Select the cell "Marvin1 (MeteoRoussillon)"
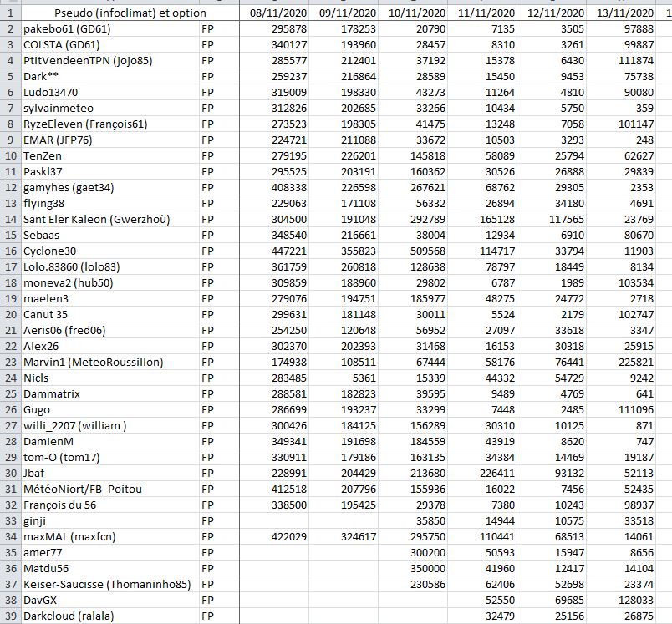672x624 pixels. 110,362
